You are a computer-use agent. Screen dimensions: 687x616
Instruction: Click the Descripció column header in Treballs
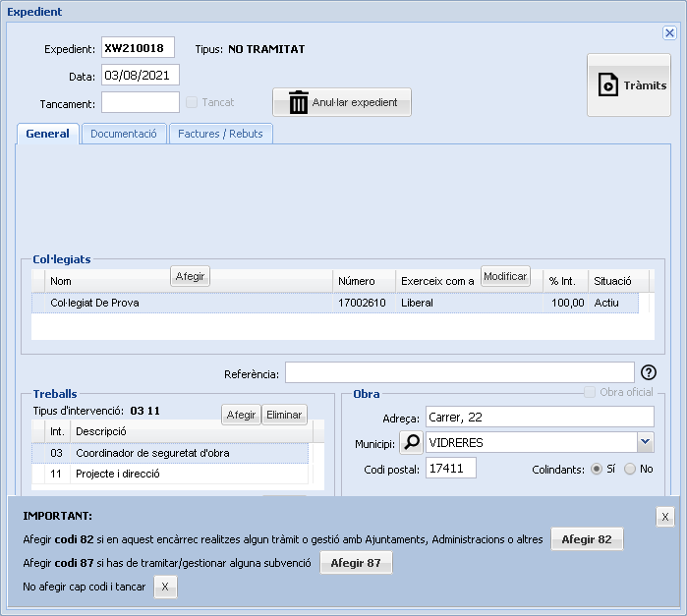click(x=192, y=431)
